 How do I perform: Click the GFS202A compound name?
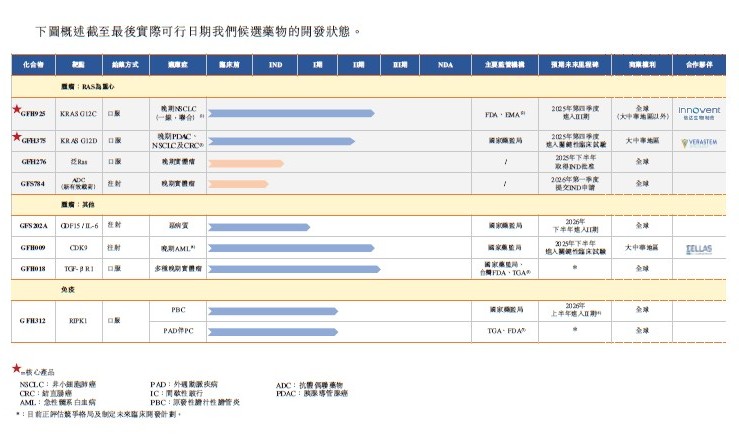[x=33, y=226]
